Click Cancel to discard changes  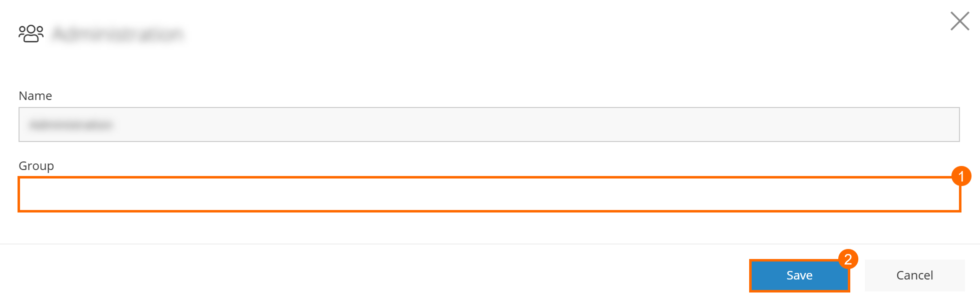coord(914,275)
